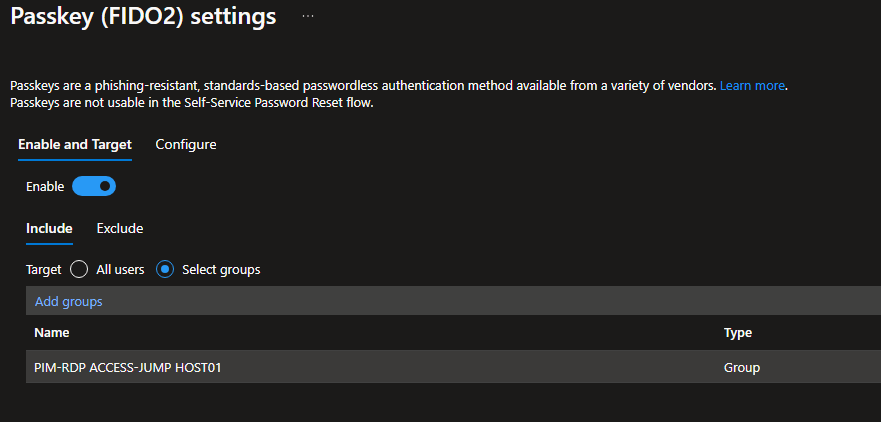Click the Self-Service Password Reset note
The image size is (881, 422).
[x=190, y=102]
